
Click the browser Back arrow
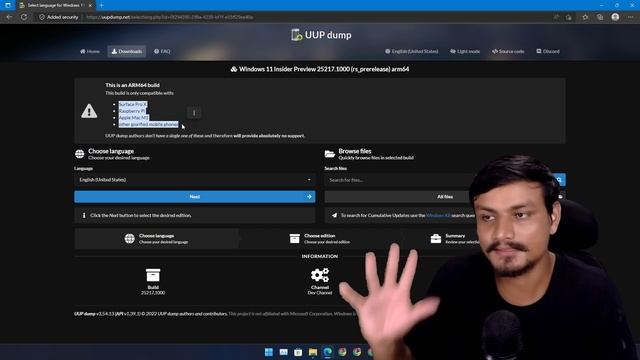click(x=9, y=17)
